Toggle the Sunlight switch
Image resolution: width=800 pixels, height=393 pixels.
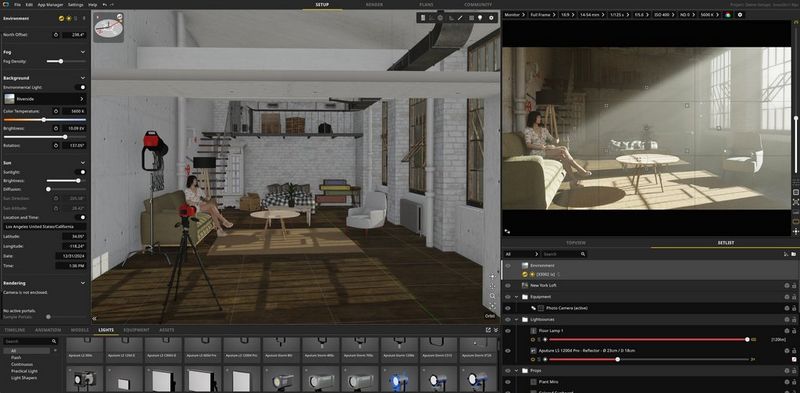click(80, 172)
